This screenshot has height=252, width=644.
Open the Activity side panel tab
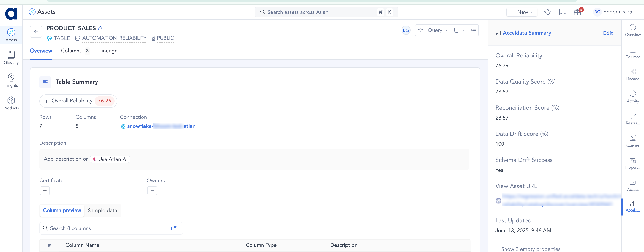coord(633,97)
